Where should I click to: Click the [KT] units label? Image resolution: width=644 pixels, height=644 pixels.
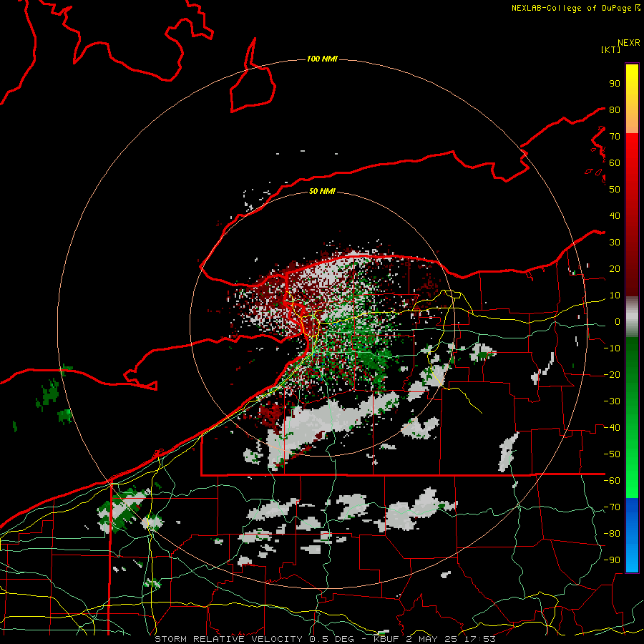click(610, 49)
